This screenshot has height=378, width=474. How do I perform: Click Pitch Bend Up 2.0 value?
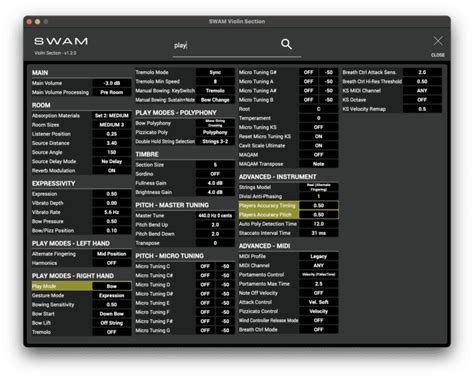click(x=215, y=225)
